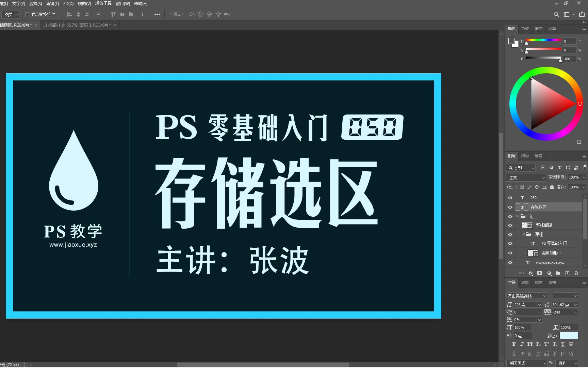Click the delete layer trash icon

pyautogui.click(x=576, y=273)
